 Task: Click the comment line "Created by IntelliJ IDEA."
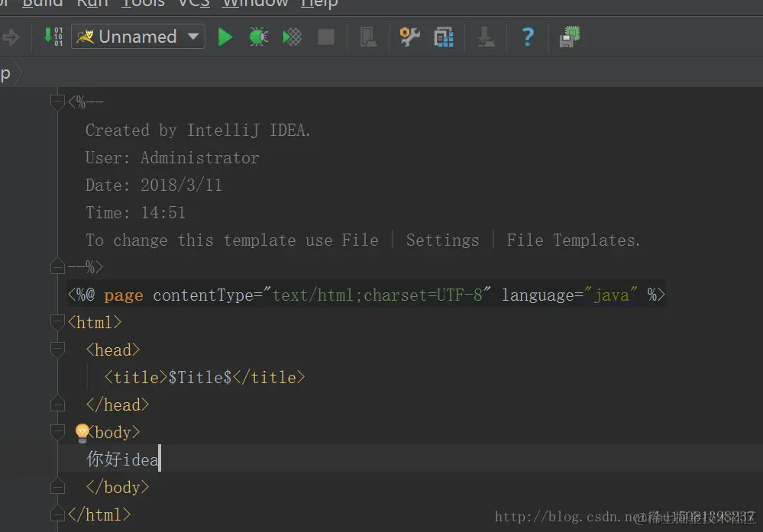pos(198,131)
